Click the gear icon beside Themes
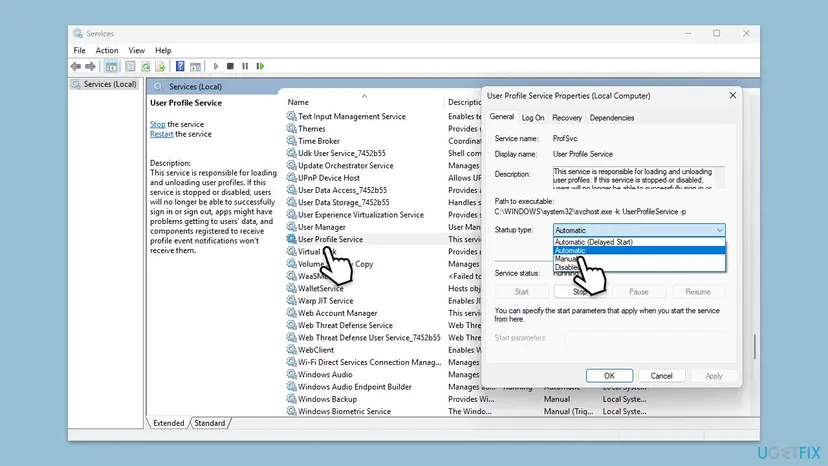Screen dimensions: 828x466 point(291,128)
